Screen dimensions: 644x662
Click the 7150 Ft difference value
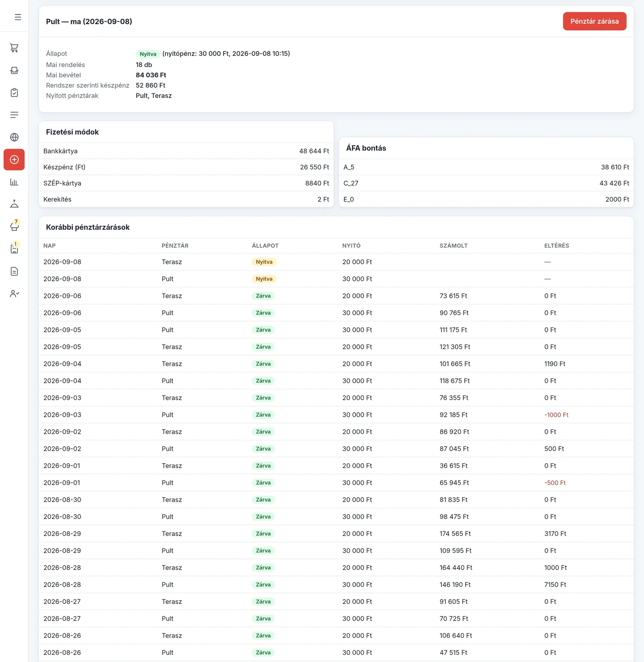(x=555, y=585)
